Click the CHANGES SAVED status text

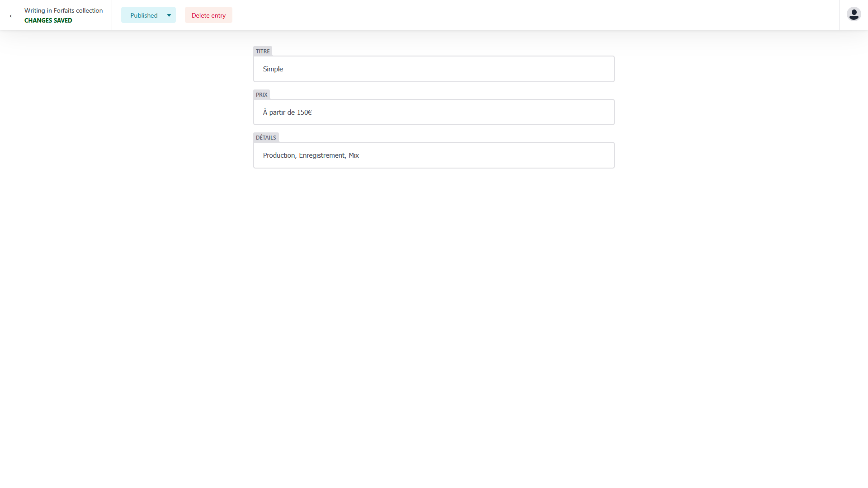click(x=48, y=20)
